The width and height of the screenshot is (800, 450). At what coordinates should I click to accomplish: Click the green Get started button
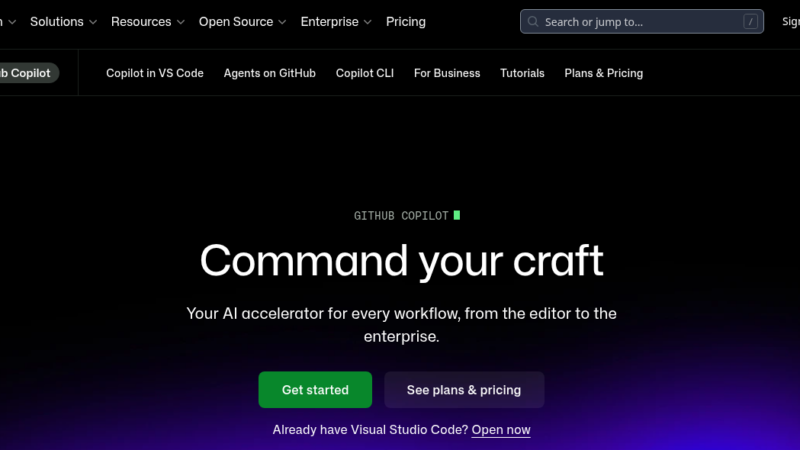[x=315, y=390]
